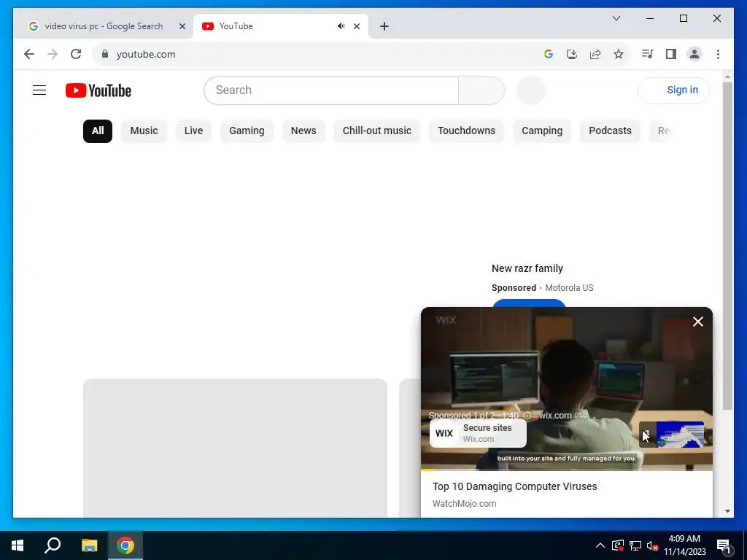
Task: Click the miniplayer ad progress bar
Action: (566, 470)
